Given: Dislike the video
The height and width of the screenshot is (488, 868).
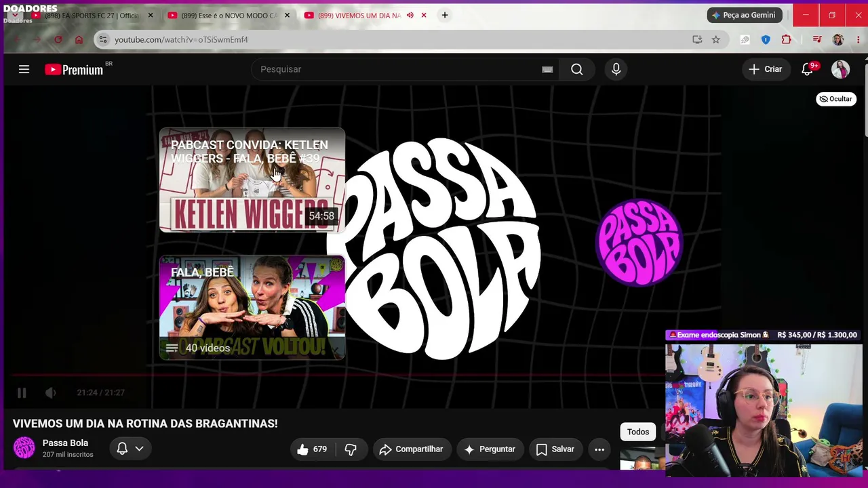Looking at the screenshot, I should (351, 449).
